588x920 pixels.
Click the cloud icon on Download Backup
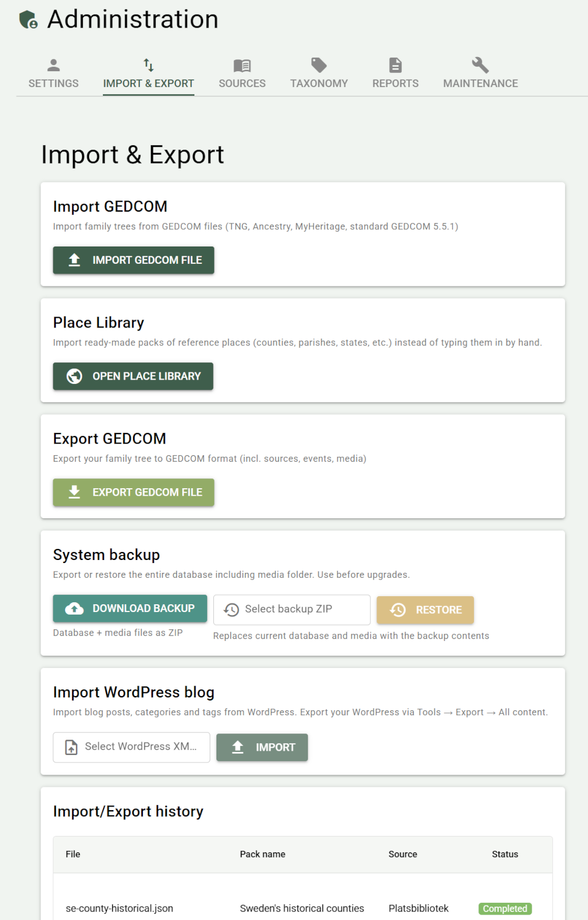pyautogui.click(x=74, y=608)
